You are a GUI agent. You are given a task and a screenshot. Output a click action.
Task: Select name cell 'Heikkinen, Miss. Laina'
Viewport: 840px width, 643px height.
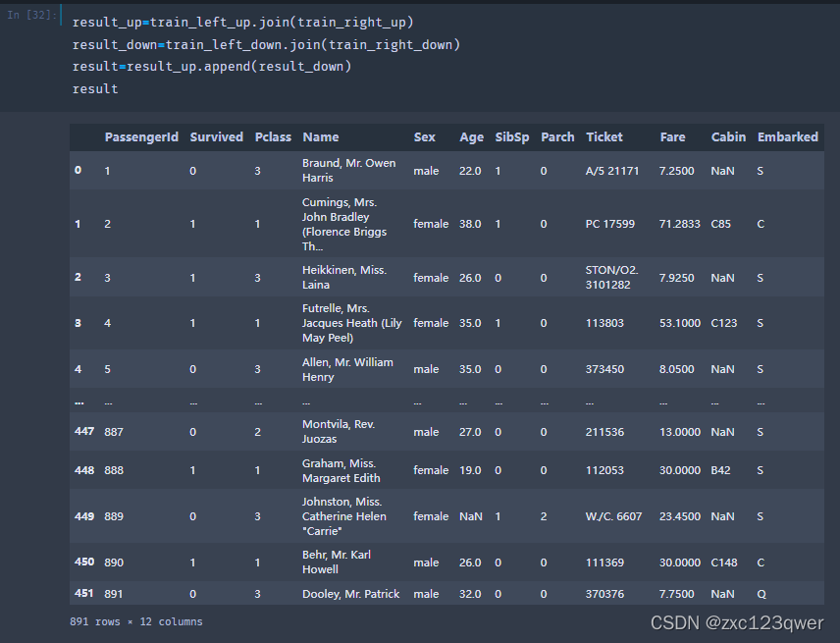tap(343, 278)
